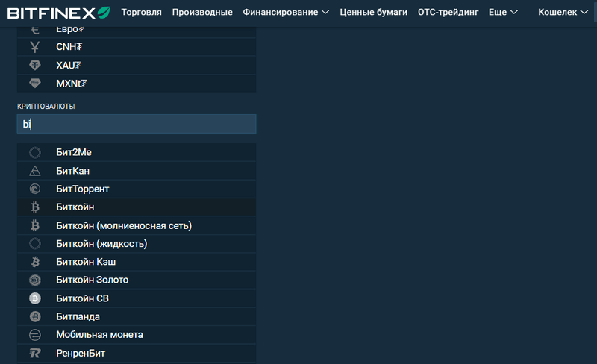Viewport: 597px width, 364px height.
Task: Click the Euro currency icon
Action: [34, 30]
